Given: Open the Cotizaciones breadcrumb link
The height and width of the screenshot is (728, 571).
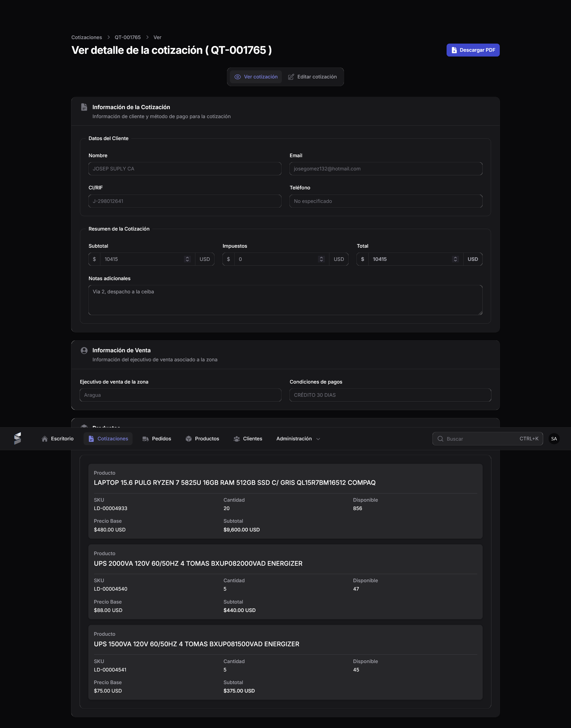Looking at the screenshot, I should [x=87, y=37].
